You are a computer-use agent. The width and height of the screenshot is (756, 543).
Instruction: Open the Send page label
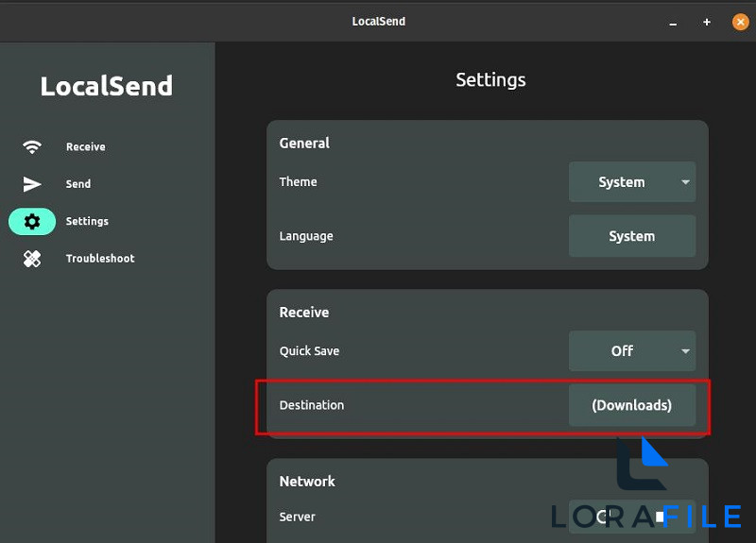click(x=78, y=184)
